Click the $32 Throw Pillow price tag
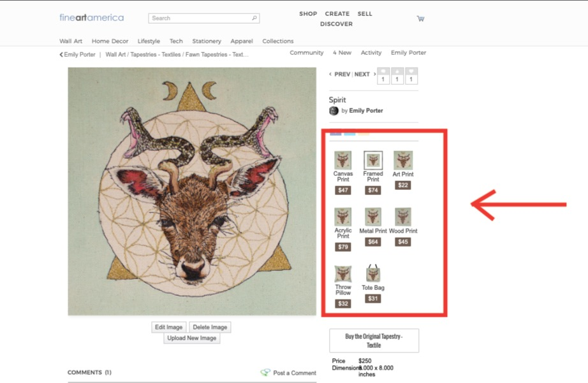Image resolution: width=588 pixels, height=383 pixels. 342,303
